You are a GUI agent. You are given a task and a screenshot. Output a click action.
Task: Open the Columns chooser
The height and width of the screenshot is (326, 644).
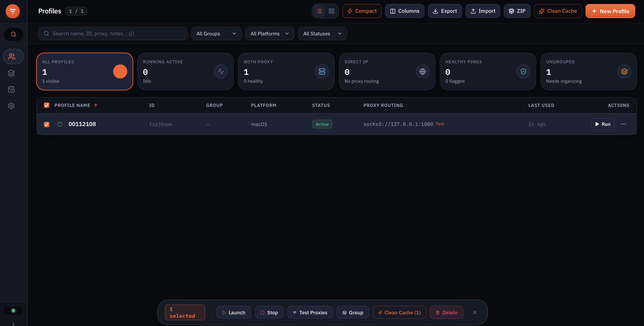(404, 11)
